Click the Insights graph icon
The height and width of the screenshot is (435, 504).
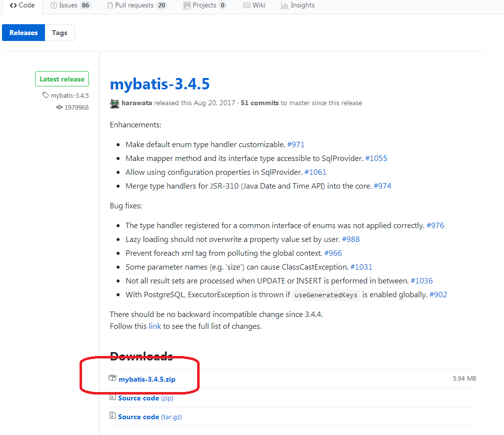[285, 5]
